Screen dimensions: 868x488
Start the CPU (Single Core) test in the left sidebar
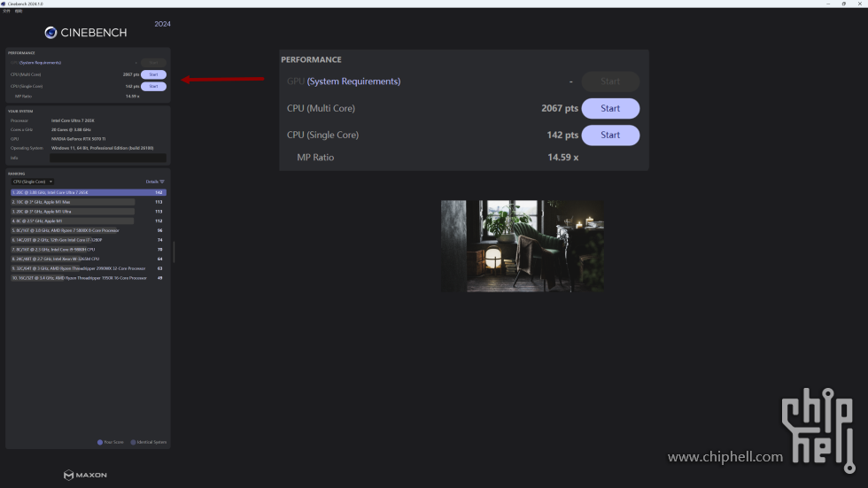point(153,86)
